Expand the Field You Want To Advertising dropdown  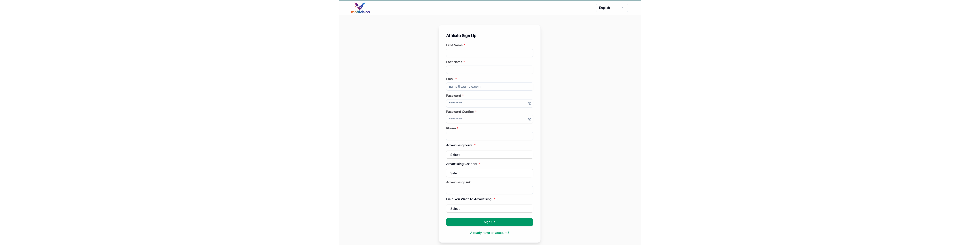click(489, 209)
